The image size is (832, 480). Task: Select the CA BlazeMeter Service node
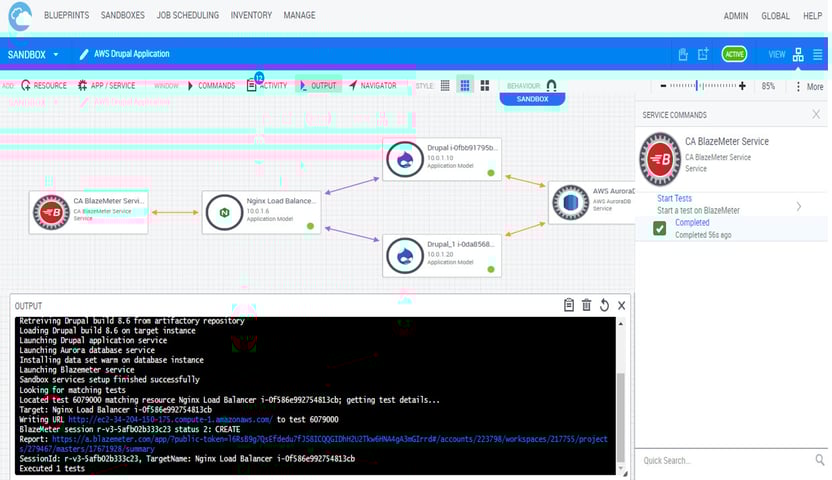click(x=88, y=212)
